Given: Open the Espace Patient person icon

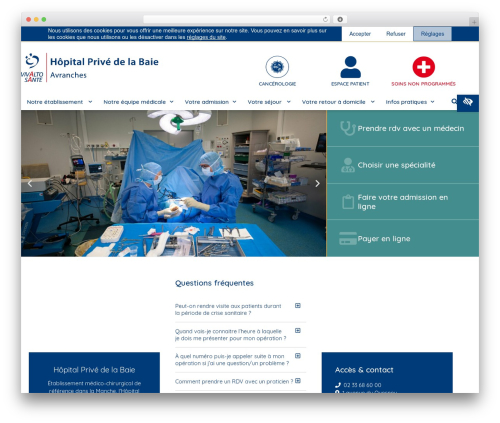Looking at the screenshot, I should tap(350, 67).
